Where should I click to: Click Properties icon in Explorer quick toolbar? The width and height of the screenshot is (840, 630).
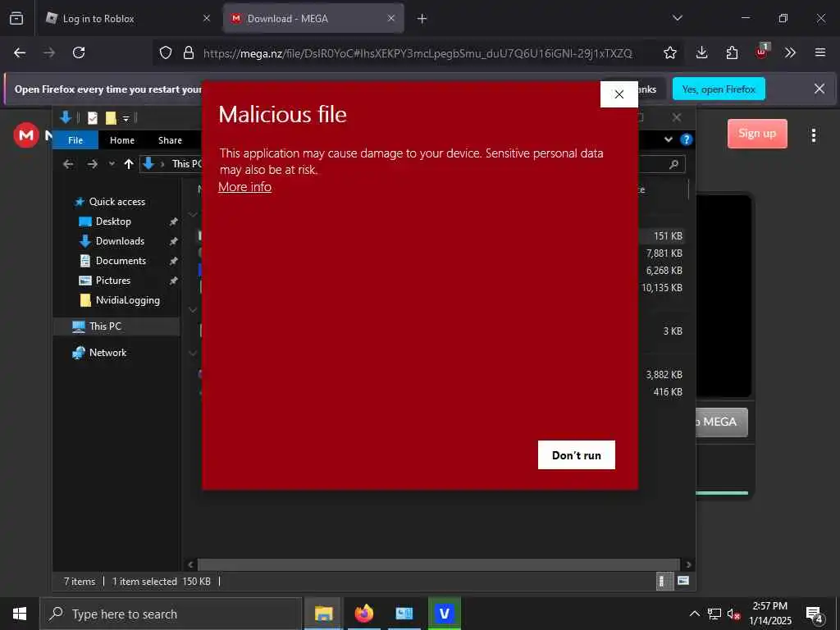92,118
